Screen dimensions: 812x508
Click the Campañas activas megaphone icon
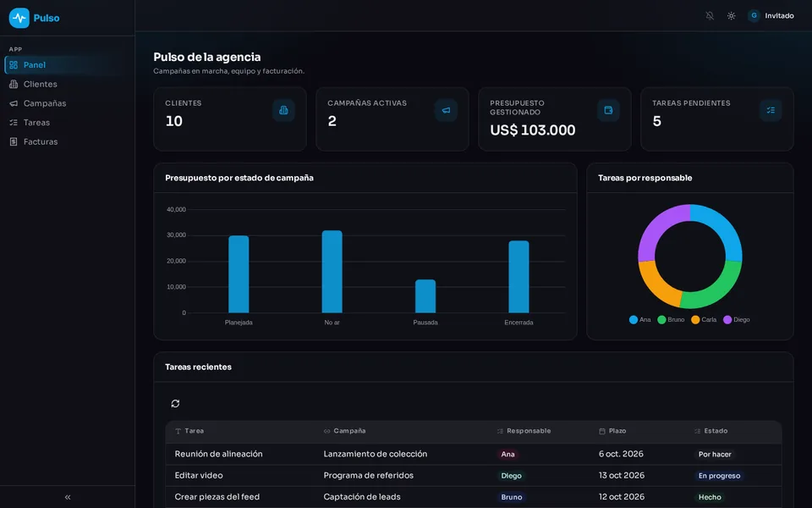446,110
